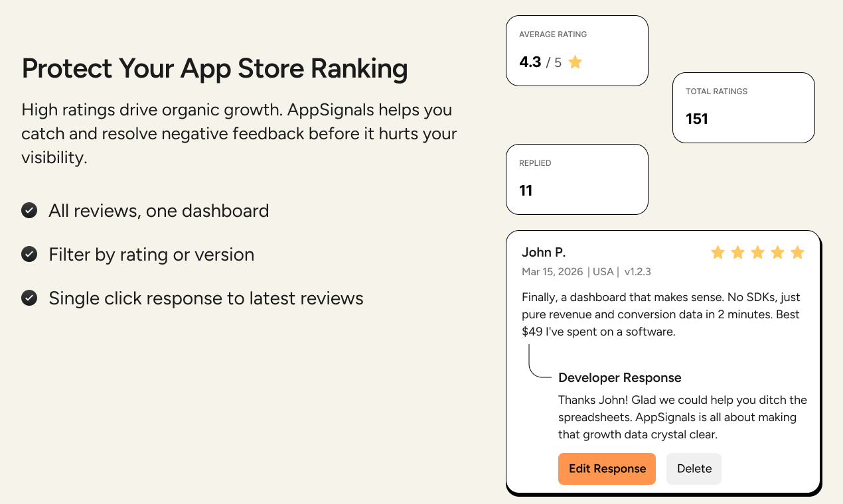
Task: Click the checkmark icon beside Single click response
Action: pyautogui.click(x=29, y=298)
